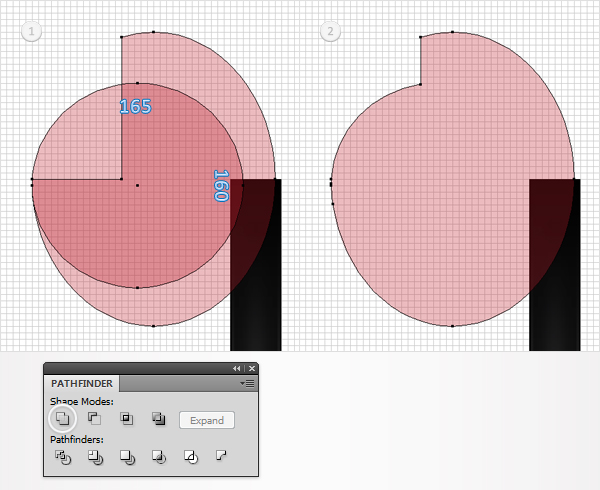The image size is (600, 490).
Task: Select the top anchor point of the 165 circle
Action: click(137, 83)
